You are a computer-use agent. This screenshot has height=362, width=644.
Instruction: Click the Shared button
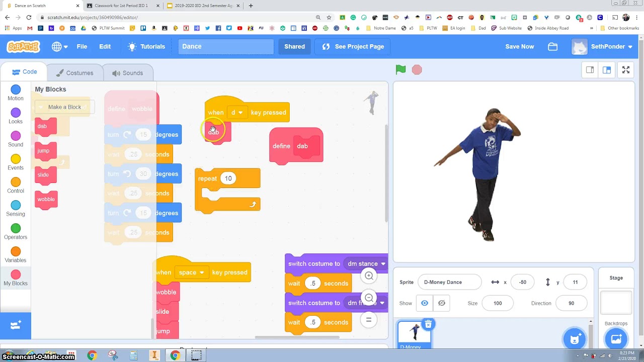coord(294,46)
